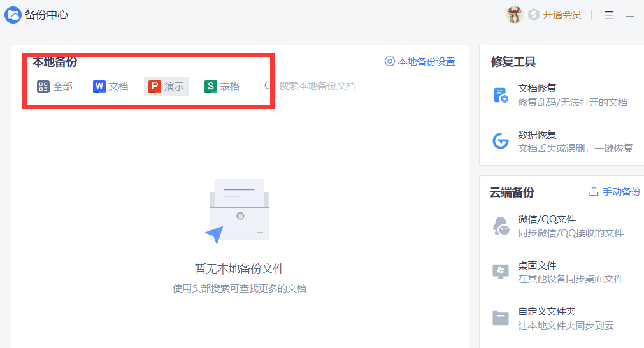This screenshot has width=644, height=348.
Task: Focus the 搜索本地备份文档 search field
Action: (317, 86)
